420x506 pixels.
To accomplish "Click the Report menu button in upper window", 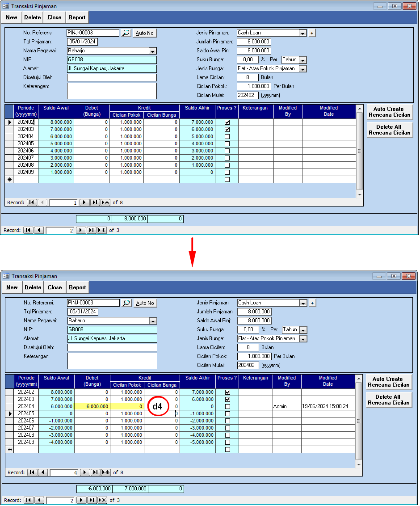I will (x=77, y=17).
